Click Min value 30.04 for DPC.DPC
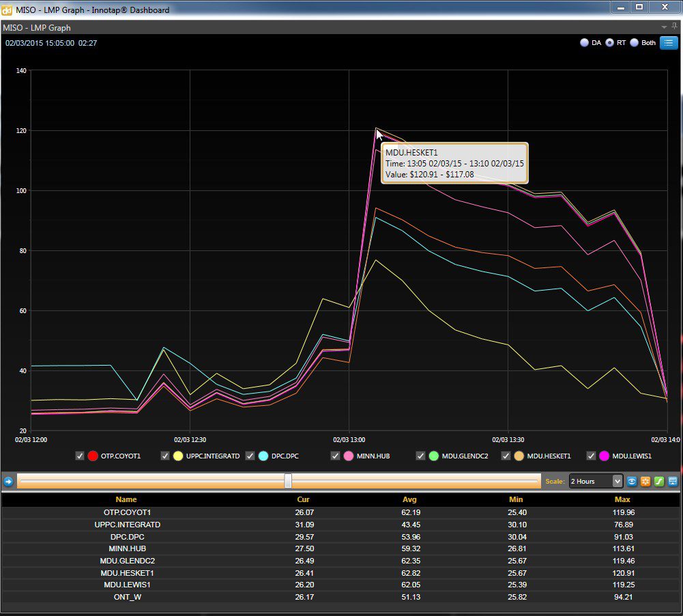The width and height of the screenshot is (683, 616). [517, 537]
